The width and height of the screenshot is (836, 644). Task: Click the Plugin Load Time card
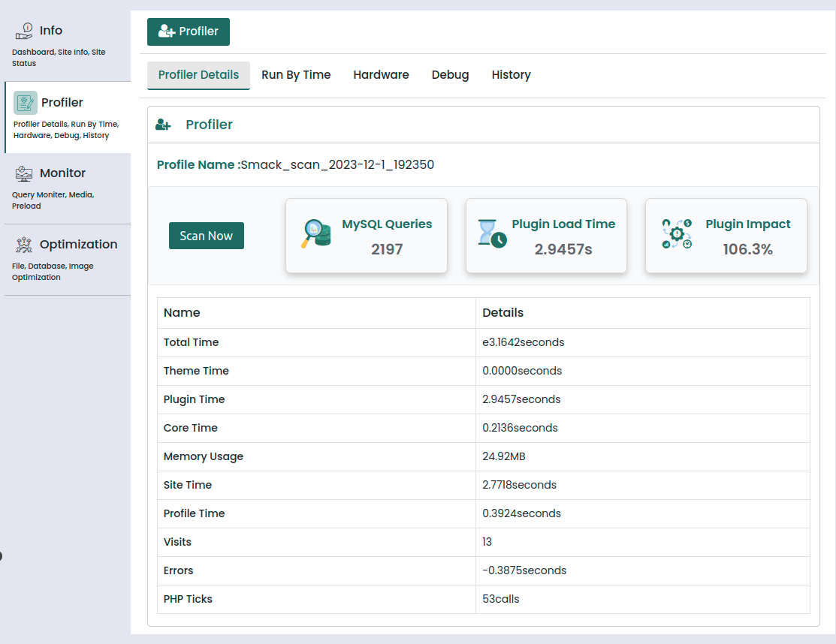(546, 236)
